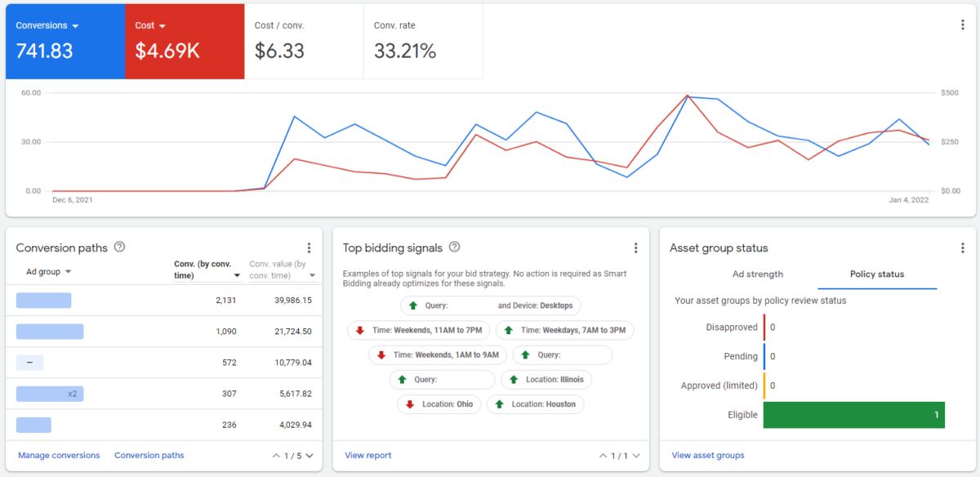Open the scorecard overflow menu at top right
Viewport: 980px width, 477px height.
click(962, 25)
